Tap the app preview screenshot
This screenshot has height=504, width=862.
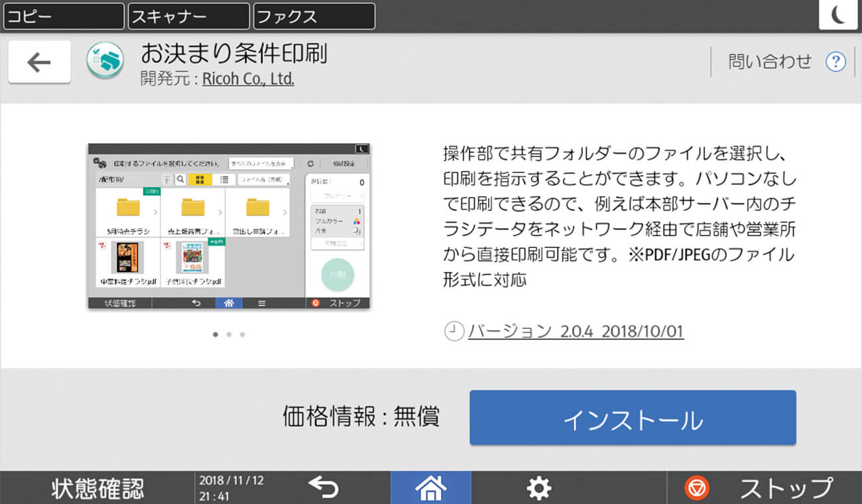coord(229,225)
